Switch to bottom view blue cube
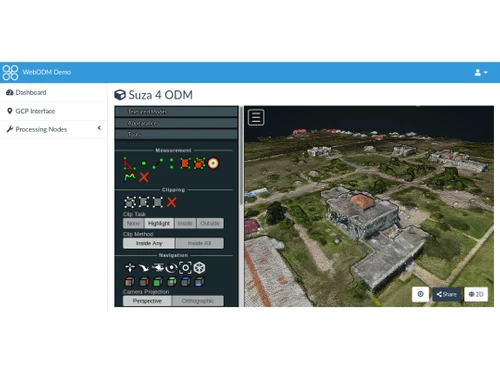The width and height of the screenshot is (500, 375). coord(199,282)
